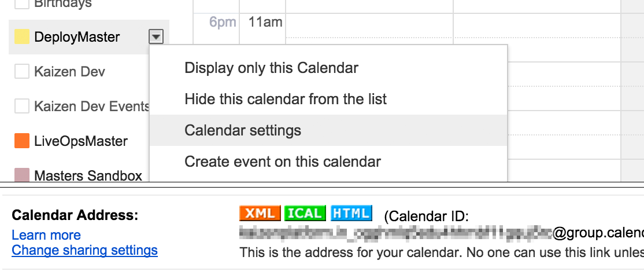Screen dimensions: 644x275
Task: Click the DeployMaster yellow color swatch
Action: coord(22,37)
